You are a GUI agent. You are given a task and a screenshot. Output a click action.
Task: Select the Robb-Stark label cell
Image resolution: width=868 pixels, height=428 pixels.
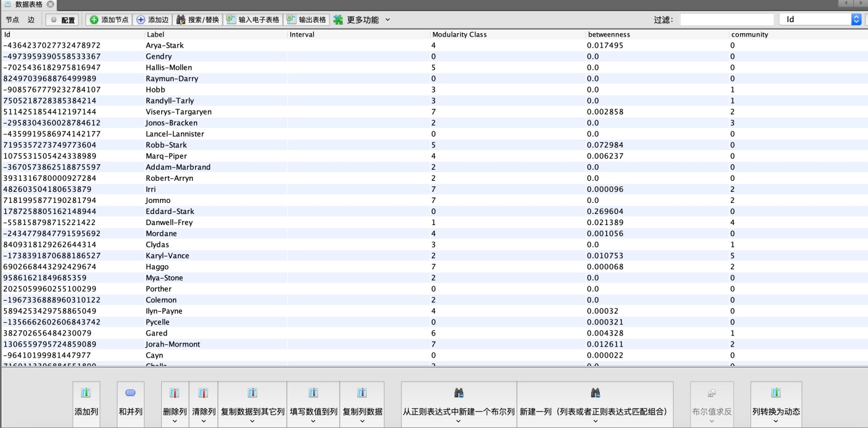tap(166, 145)
